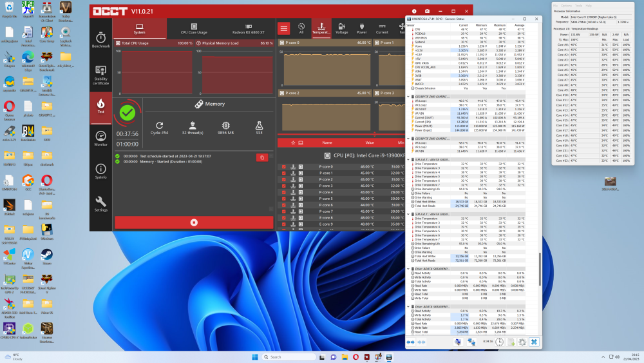644x363 pixels.
Task: Click favorites star column header icon
Action: pos(293,142)
